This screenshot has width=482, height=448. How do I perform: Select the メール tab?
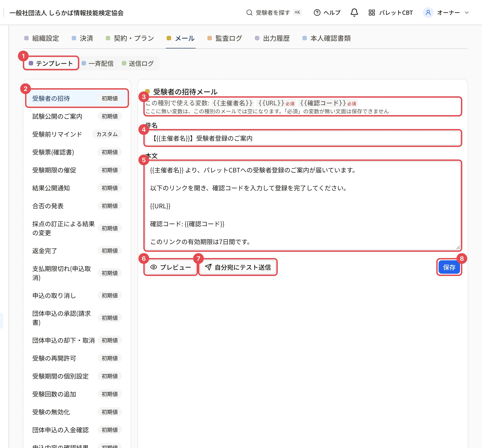tap(181, 38)
